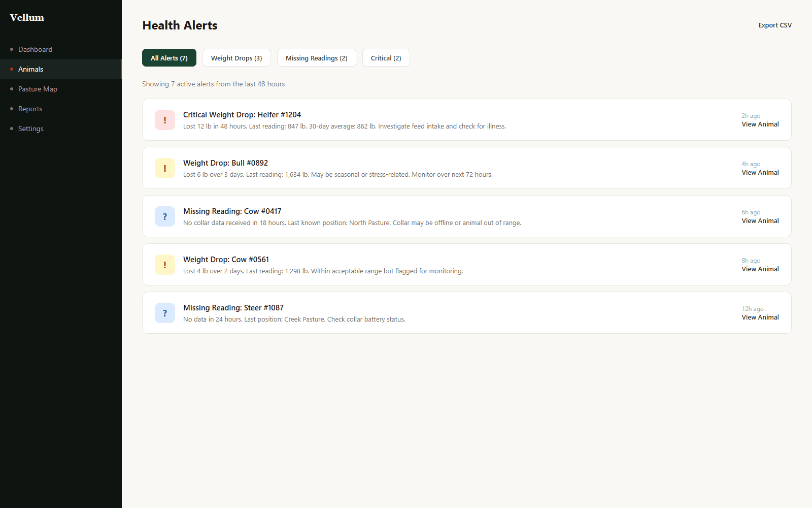The height and width of the screenshot is (508, 812).
Task: Click the critical alert icon for Heifer #1204
Action: (164, 120)
